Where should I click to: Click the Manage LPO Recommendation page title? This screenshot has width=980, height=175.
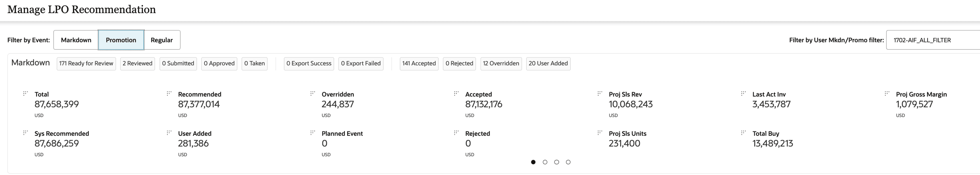(82, 10)
